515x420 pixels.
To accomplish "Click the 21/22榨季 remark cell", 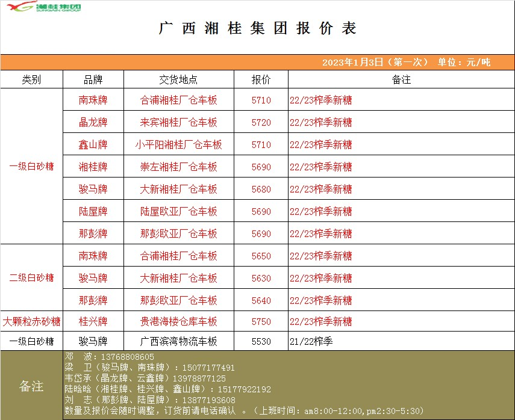I will point(311,341).
